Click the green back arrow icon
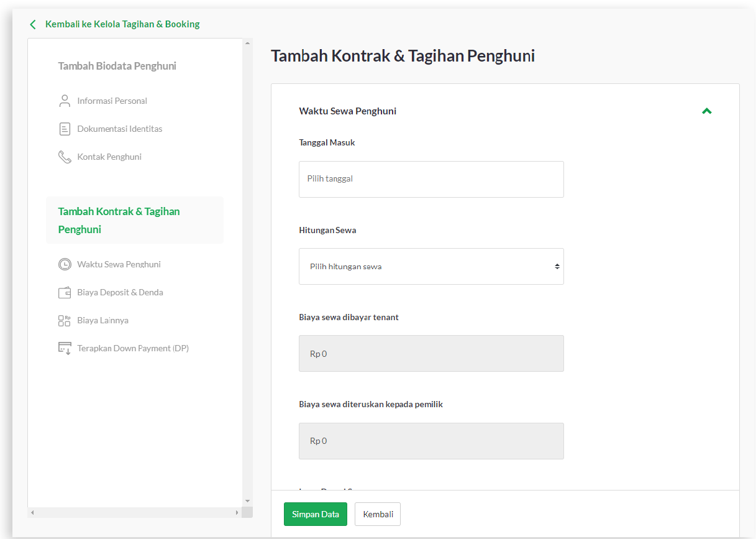The width and height of the screenshot is (756, 539). click(x=33, y=24)
